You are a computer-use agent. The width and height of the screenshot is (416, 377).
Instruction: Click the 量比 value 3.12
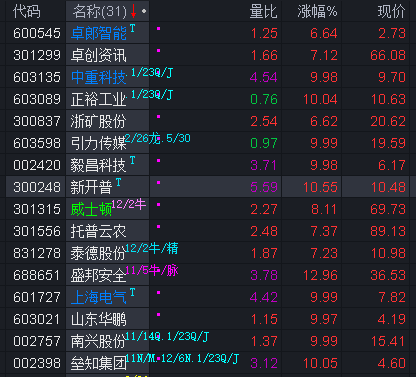[264, 363]
